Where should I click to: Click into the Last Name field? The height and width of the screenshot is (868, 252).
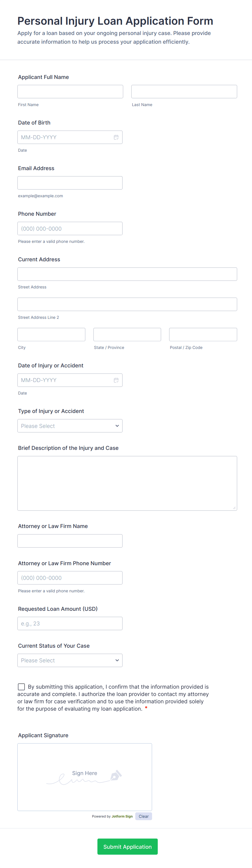click(184, 92)
